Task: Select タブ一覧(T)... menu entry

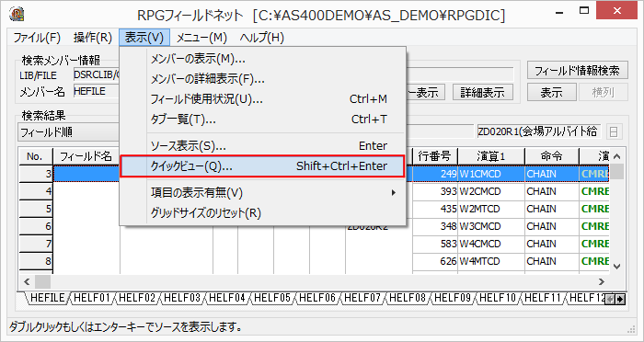Action: click(263, 120)
